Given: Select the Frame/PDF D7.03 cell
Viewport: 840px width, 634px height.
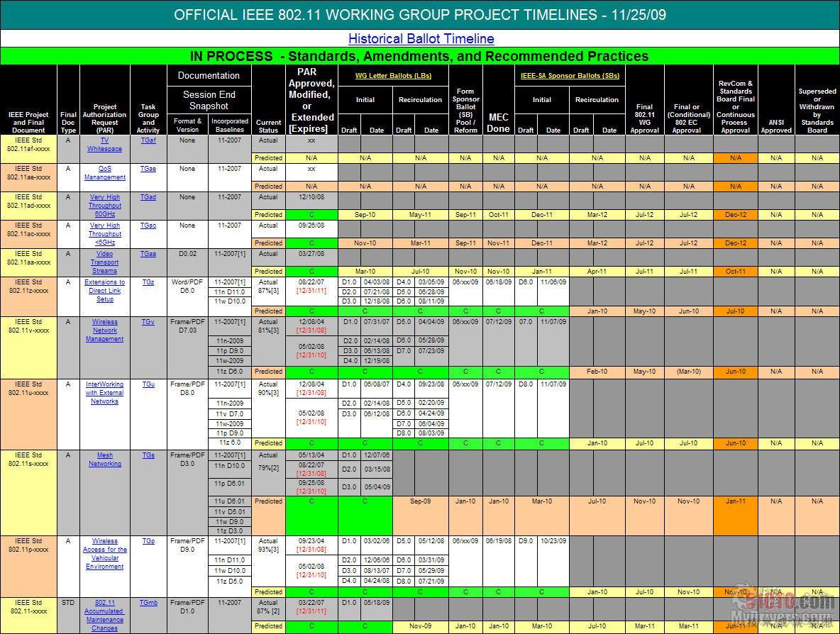Looking at the screenshot, I should tap(187, 347).
